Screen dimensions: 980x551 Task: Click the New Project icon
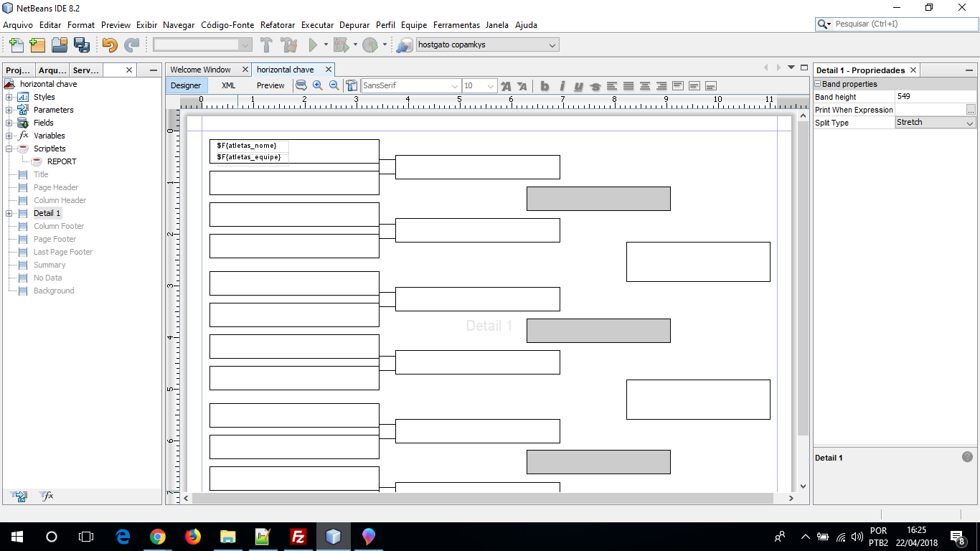(37, 44)
